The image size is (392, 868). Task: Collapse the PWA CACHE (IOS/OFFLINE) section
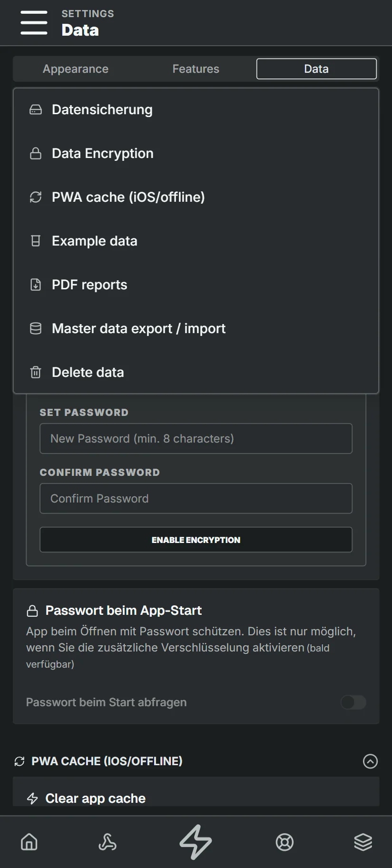coord(370,761)
